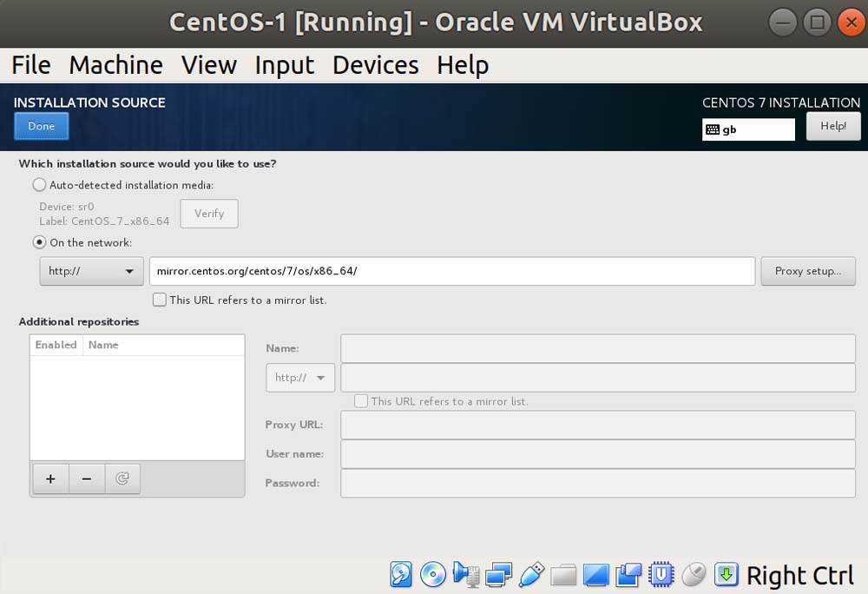Click the CPU virtualization chip icon

[662, 575]
